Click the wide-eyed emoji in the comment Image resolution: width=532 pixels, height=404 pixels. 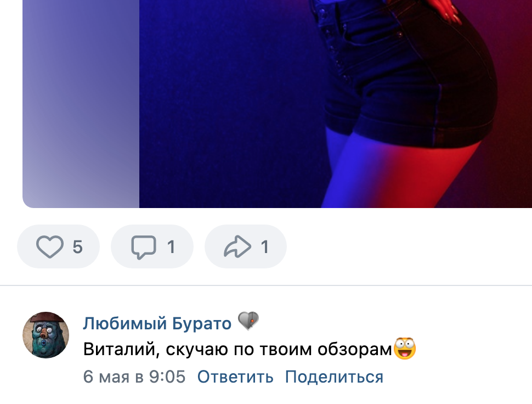coord(405,349)
